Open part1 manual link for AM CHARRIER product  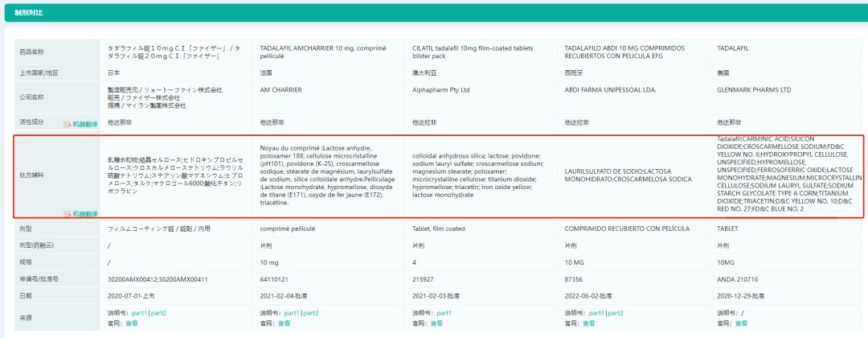[292, 313]
